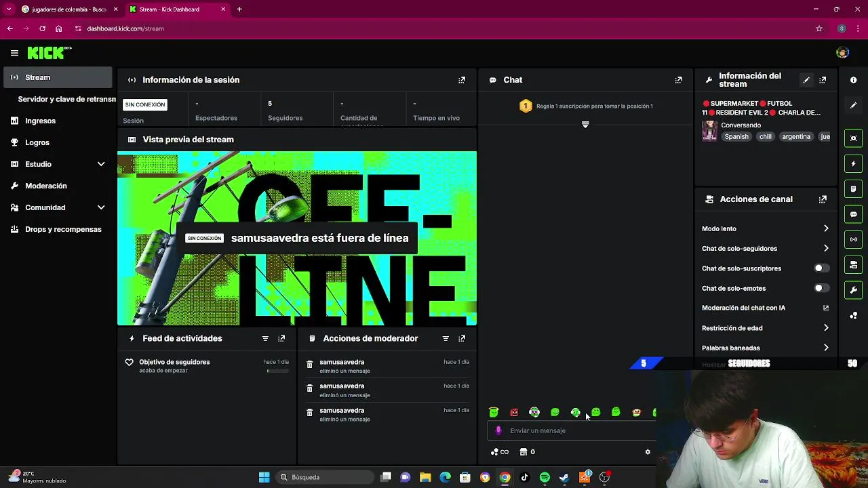The height and width of the screenshot is (488, 868).
Task: Collapse pinned gift banner arrow in chat
Action: tap(585, 125)
